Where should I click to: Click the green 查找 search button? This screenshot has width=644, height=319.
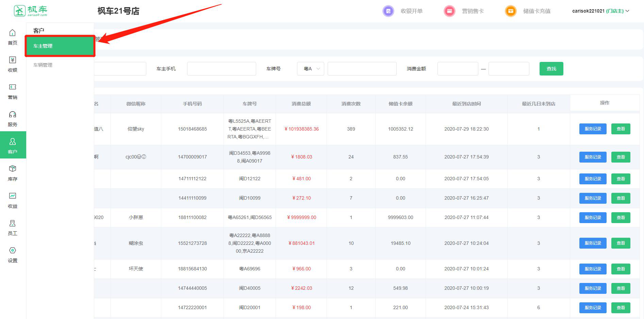(551, 69)
